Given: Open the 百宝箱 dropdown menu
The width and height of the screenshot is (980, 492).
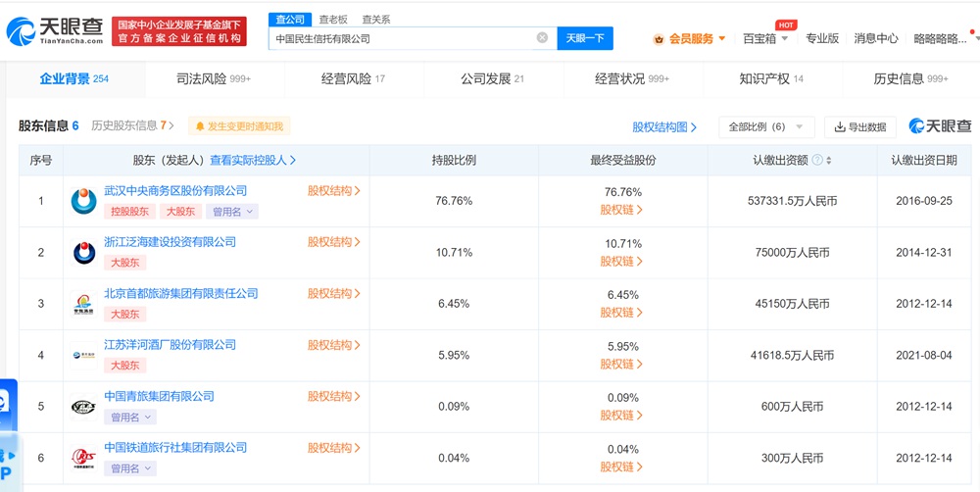Looking at the screenshot, I should coord(765,39).
